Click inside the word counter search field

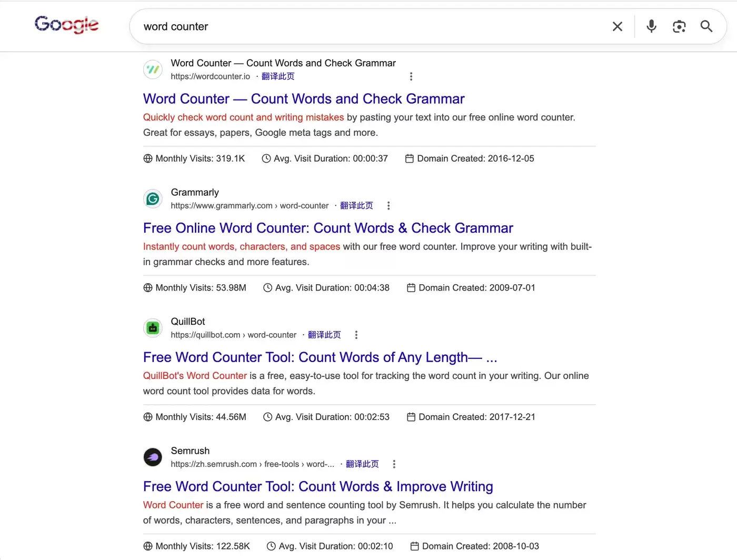click(368, 26)
